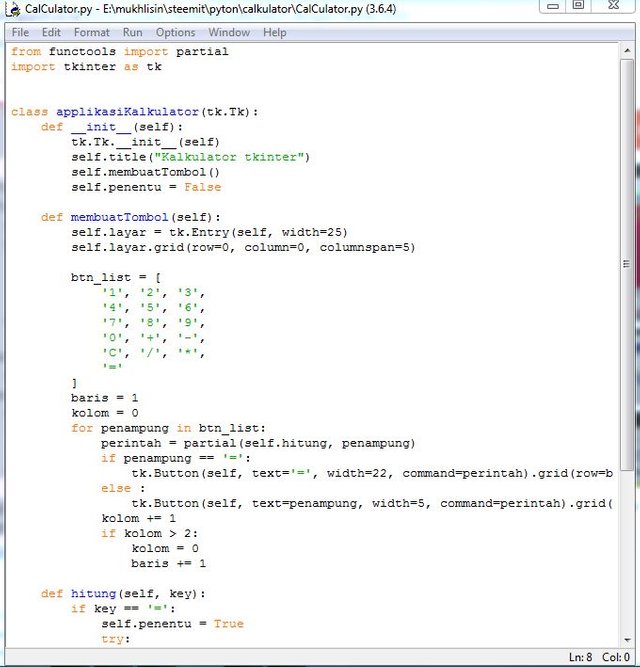
Task: Click the tk.Button line with width=5
Action: 372,503
